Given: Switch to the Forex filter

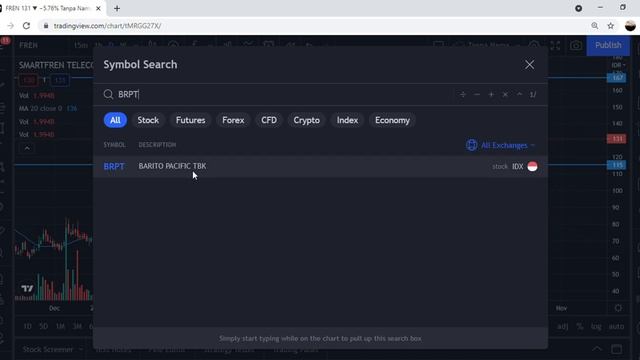Looking at the screenshot, I should click(233, 120).
